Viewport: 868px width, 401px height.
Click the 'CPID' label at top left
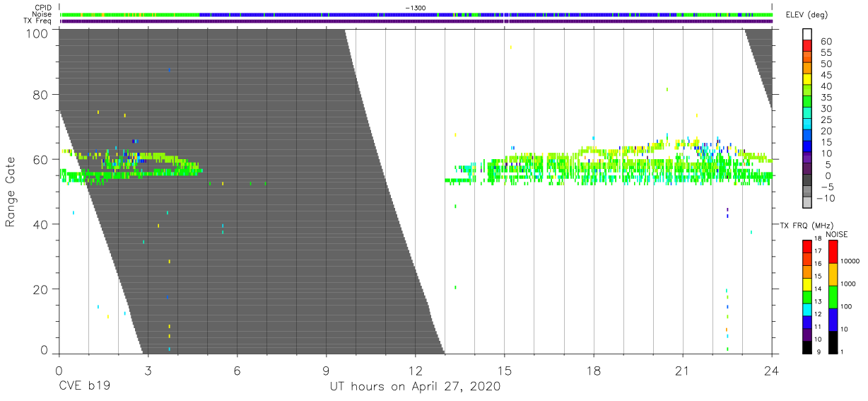pyautogui.click(x=43, y=8)
